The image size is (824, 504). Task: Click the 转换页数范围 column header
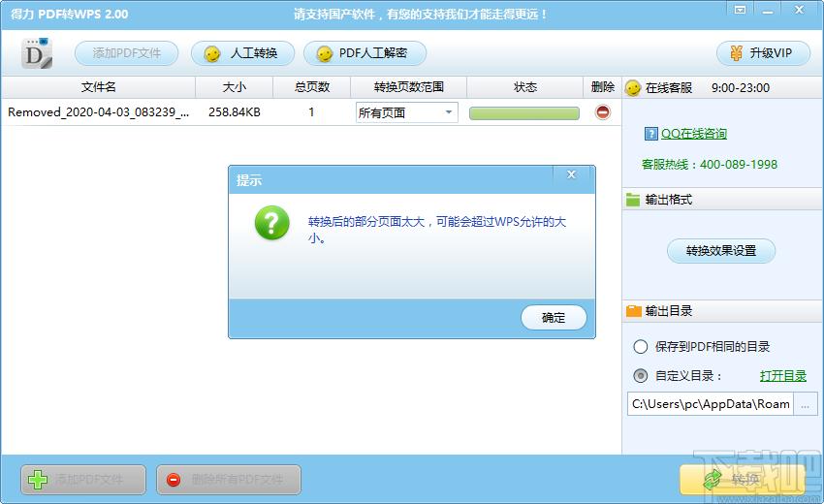pos(409,87)
